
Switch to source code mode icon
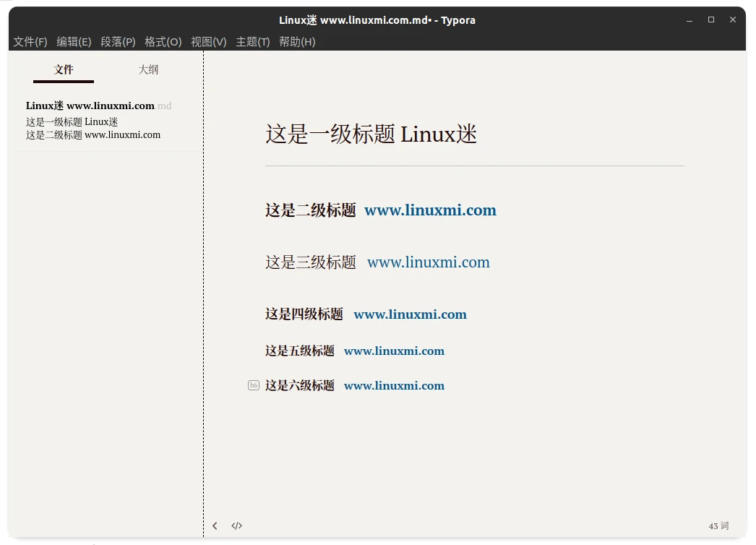tap(236, 525)
